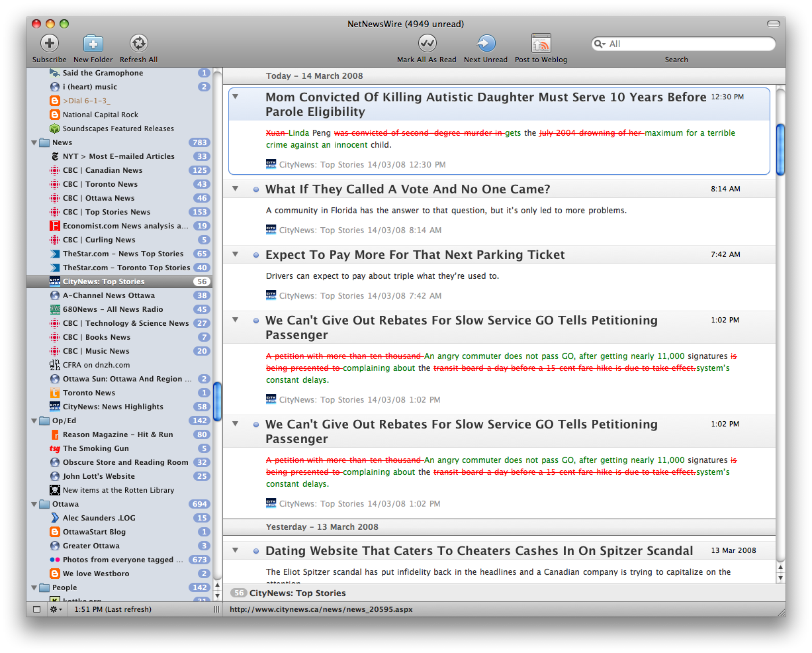Create a New Folder from toolbar
Viewport: 812px width, 653px height.
[x=93, y=44]
